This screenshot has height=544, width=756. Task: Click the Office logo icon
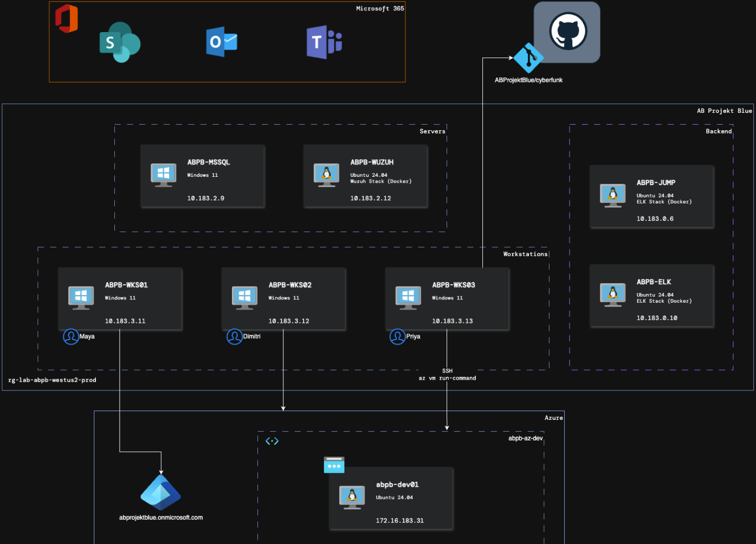coord(67,18)
